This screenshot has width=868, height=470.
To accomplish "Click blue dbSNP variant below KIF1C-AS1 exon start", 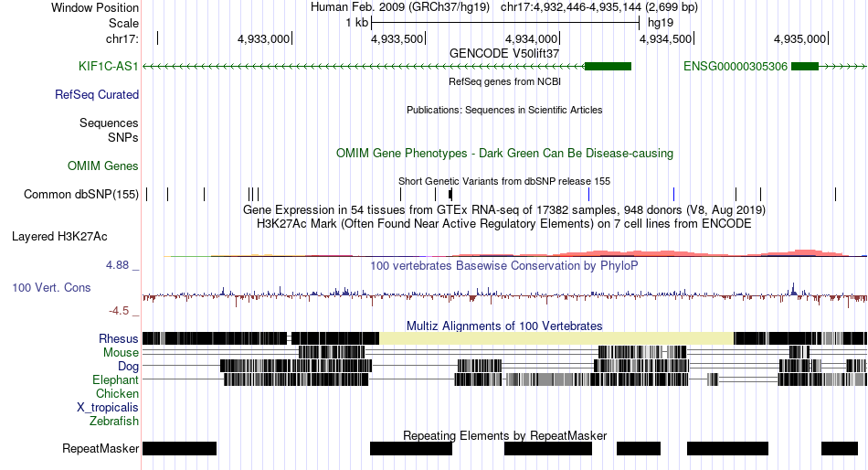I will click(x=589, y=194).
